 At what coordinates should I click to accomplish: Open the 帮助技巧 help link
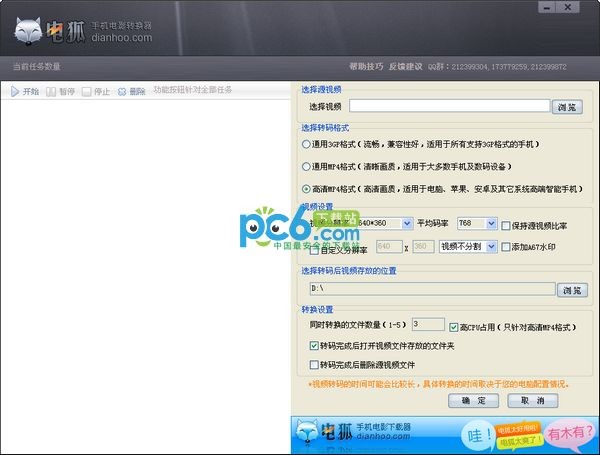[x=366, y=67]
